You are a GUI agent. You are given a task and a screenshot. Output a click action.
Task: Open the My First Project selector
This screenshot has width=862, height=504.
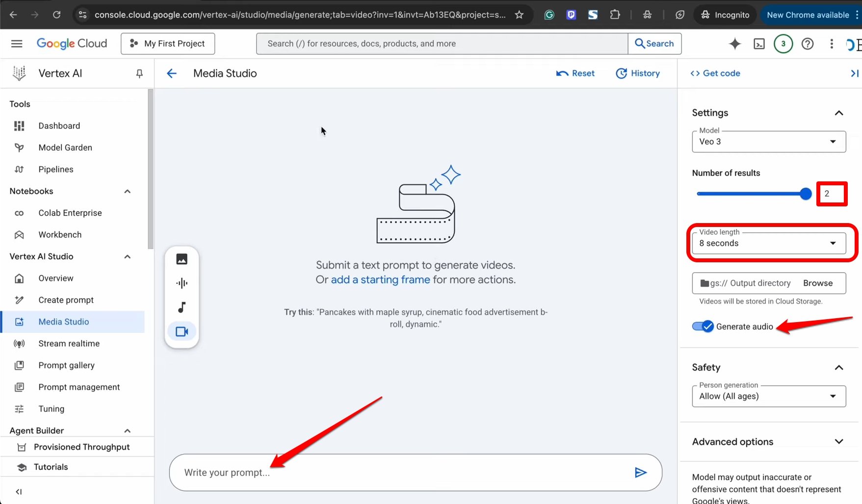168,44
